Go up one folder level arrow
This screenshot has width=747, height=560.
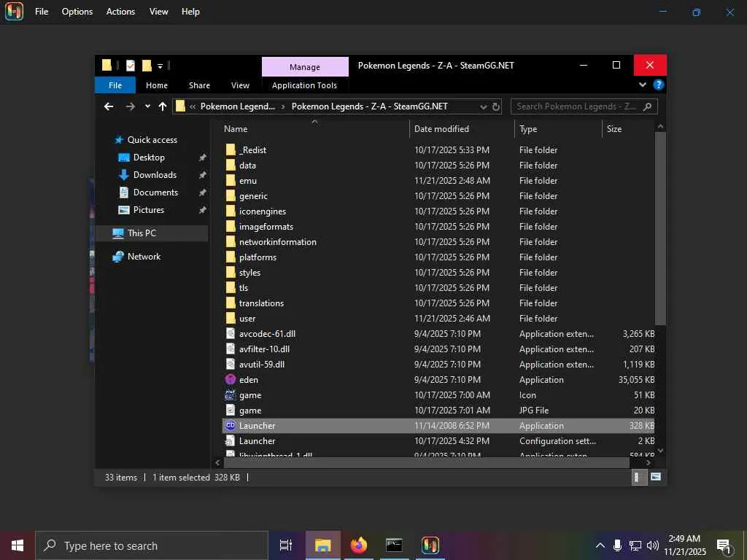tap(163, 106)
